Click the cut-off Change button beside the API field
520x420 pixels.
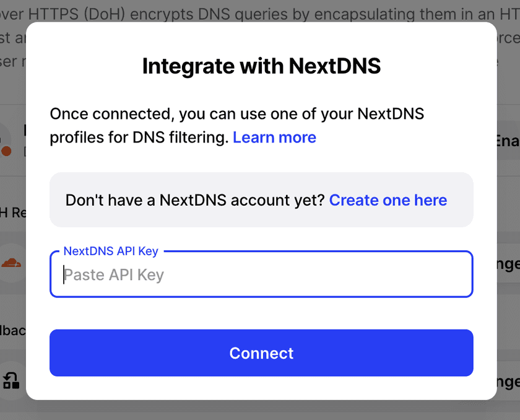pos(508,264)
